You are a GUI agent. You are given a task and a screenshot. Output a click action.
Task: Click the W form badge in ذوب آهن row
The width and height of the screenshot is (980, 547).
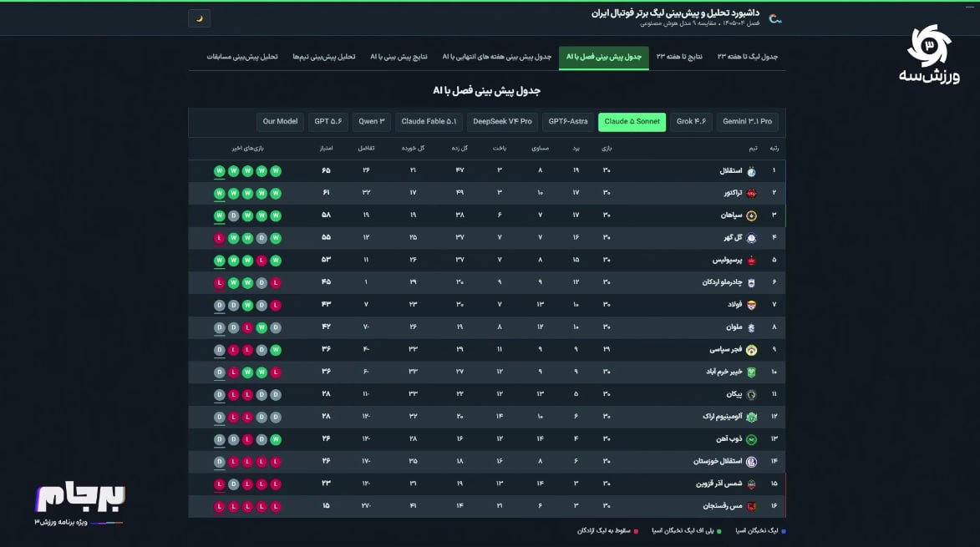pos(276,439)
